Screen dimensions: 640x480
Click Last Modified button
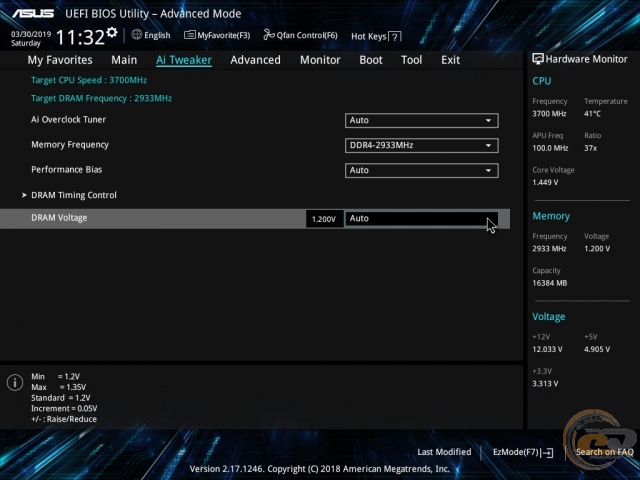[x=444, y=452]
